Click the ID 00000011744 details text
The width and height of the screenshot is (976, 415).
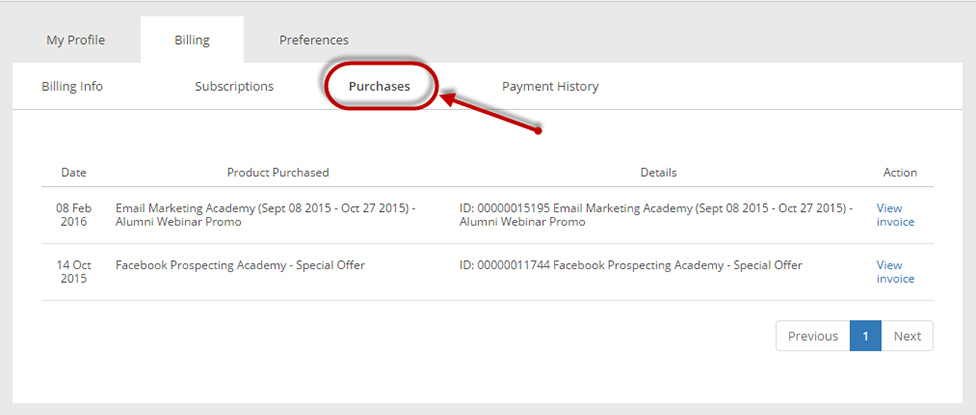pyautogui.click(x=631, y=265)
